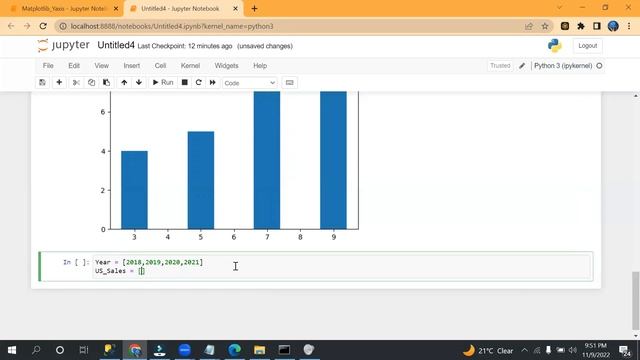Open the command palette keyboard icon
640x360 pixels.
pos(289,82)
